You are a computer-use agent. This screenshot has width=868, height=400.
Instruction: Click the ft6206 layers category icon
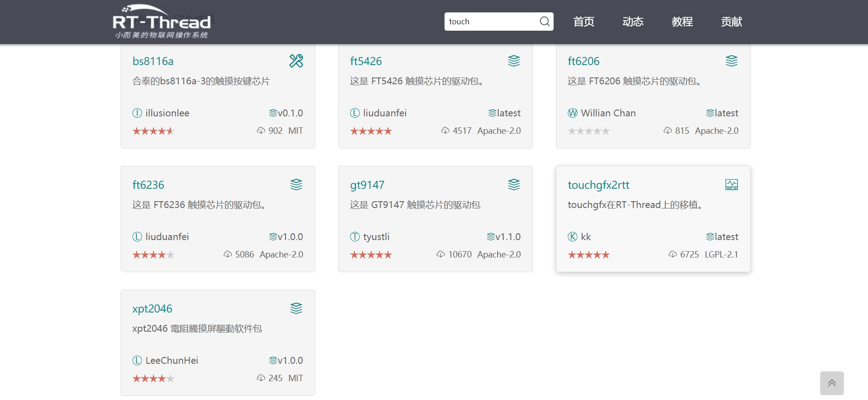[x=731, y=61]
